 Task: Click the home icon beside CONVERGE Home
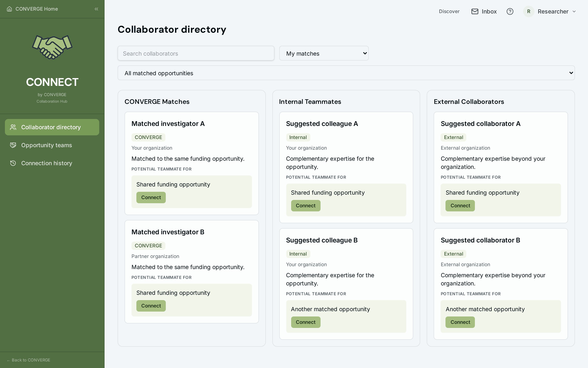(x=9, y=9)
